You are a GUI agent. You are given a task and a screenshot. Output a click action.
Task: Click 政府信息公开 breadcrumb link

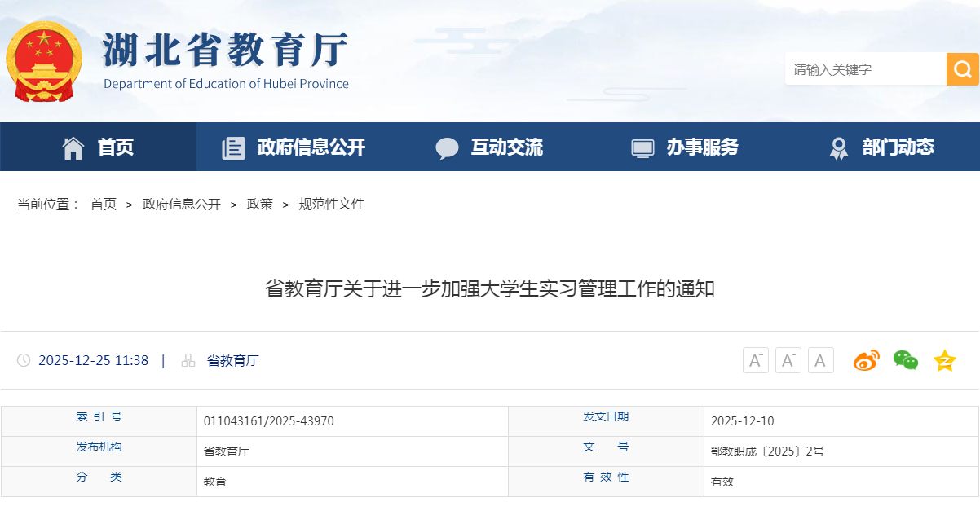coord(182,205)
